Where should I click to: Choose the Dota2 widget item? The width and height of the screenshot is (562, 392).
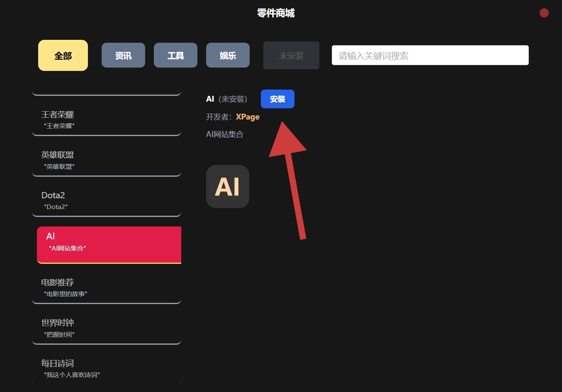click(107, 201)
